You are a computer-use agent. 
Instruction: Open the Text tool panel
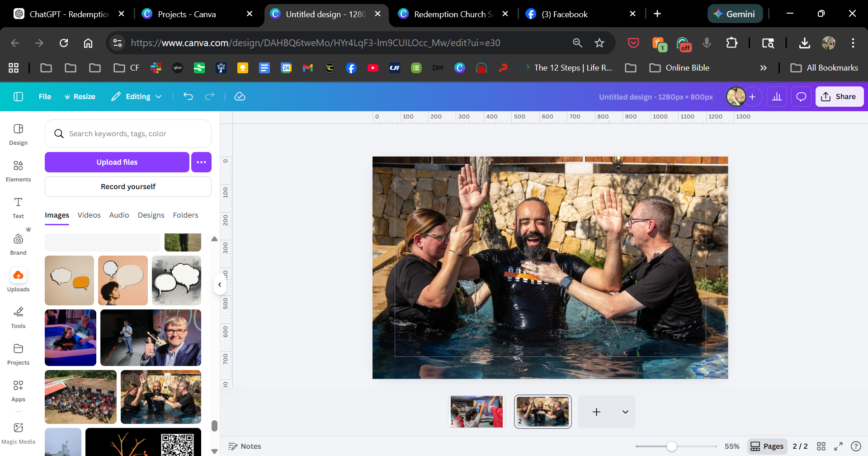pyautogui.click(x=18, y=208)
